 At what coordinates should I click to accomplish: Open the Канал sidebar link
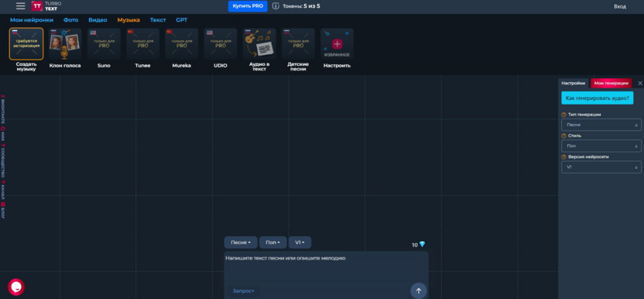click(x=2, y=190)
